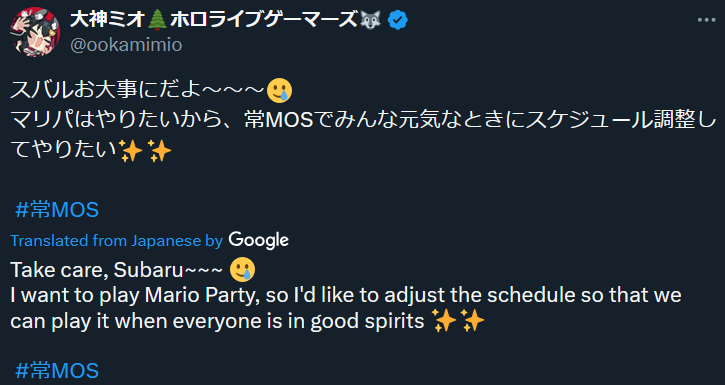725x385 pixels.
Task: Click the wolf emoji in the display name
Action: (x=370, y=20)
